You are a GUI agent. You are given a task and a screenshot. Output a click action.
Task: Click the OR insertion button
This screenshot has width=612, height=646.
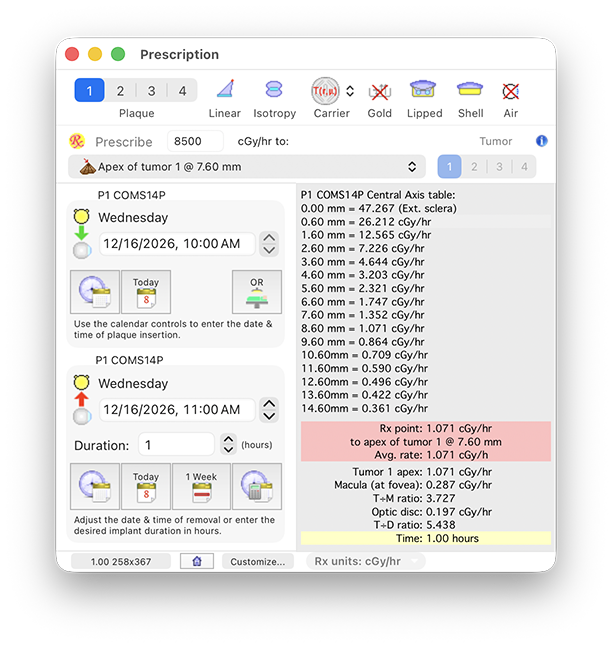[257, 292]
